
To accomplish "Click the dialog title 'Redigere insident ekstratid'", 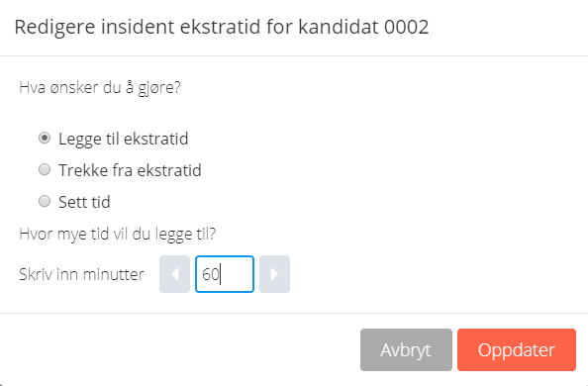I will click(x=138, y=27).
